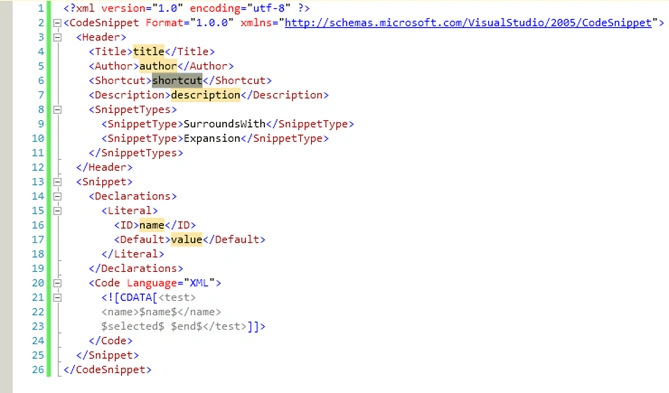
Task: Click the closing </Literal> tag
Action: pos(133,254)
